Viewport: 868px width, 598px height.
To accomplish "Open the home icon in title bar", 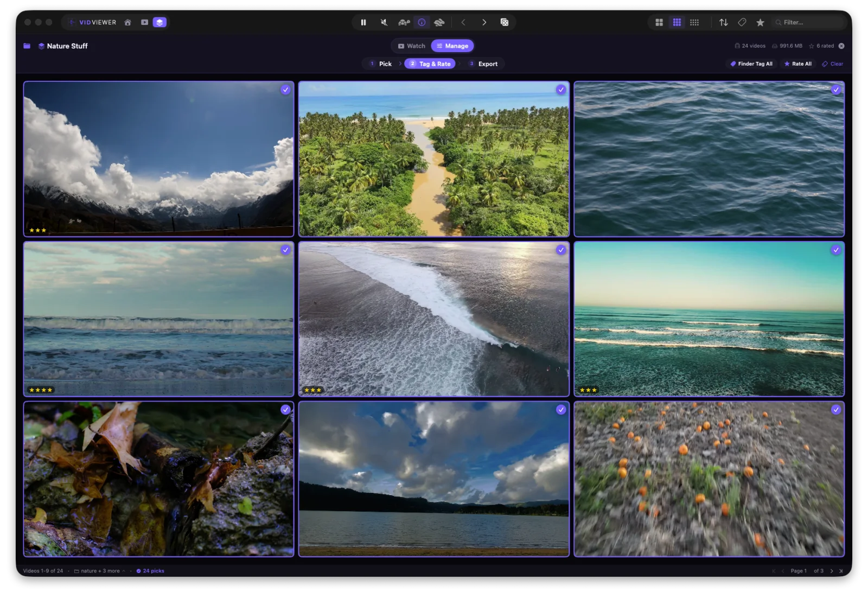I will (x=127, y=22).
